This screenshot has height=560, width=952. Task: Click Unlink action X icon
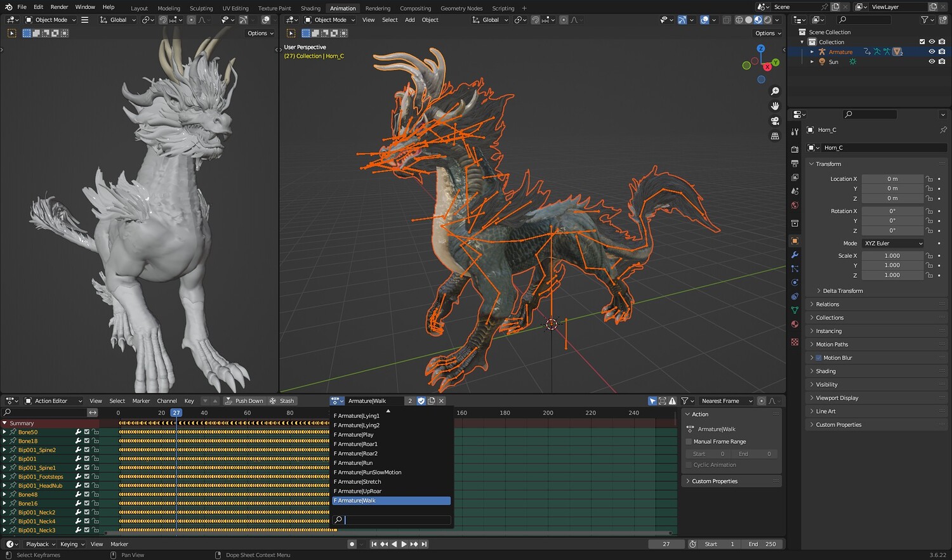pos(442,401)
